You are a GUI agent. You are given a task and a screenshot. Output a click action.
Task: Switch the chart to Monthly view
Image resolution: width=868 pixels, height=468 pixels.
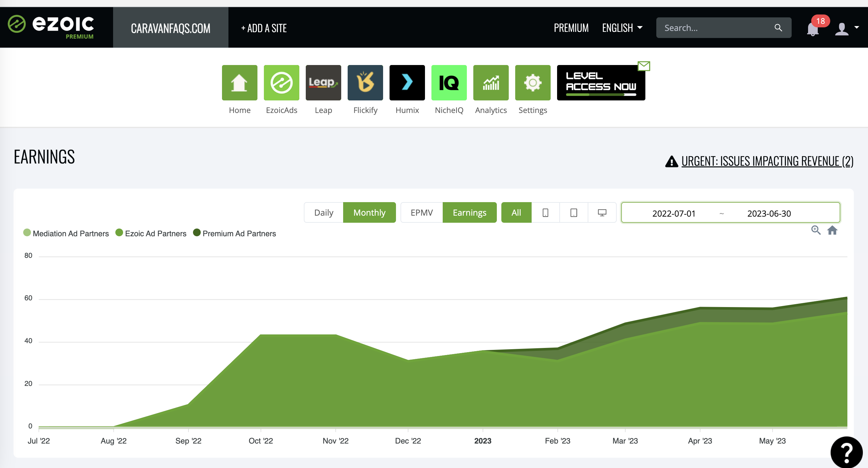click(369, 212)
